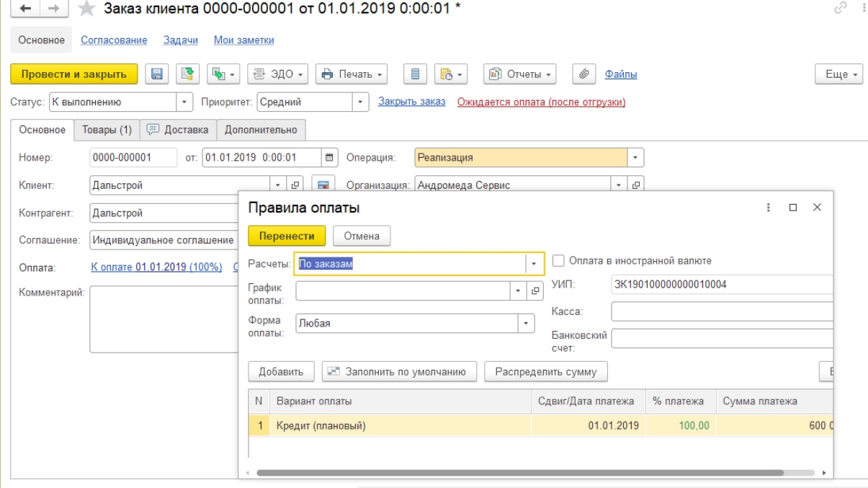
Task: Click Перенести in payment rules dialog
Action: point(287,236)
